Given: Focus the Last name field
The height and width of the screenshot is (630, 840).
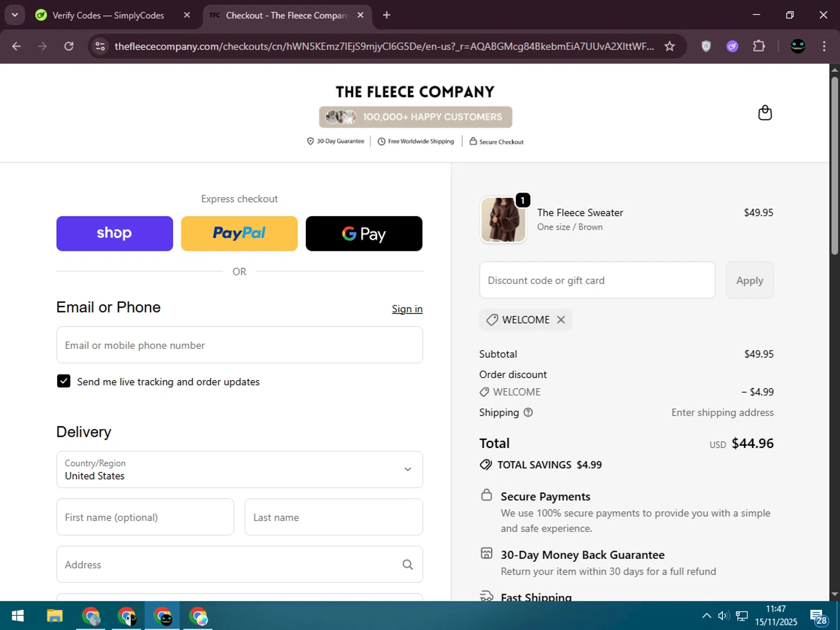Looking at the screenshot, I should 334,517.
